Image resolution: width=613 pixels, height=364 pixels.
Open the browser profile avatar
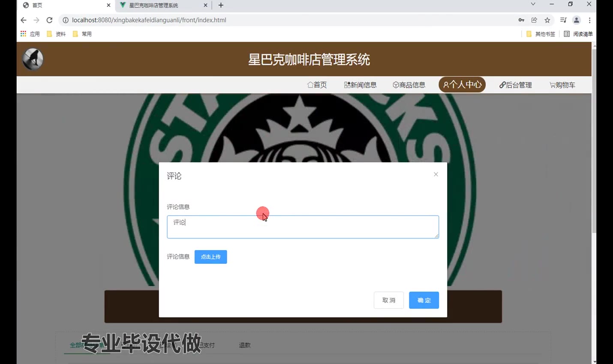coord(577,20)
